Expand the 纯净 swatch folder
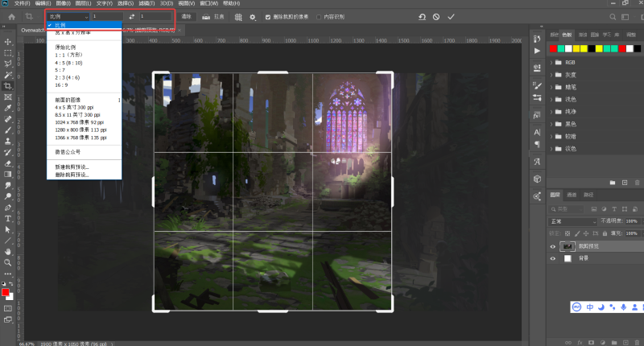 click(551, 112)
